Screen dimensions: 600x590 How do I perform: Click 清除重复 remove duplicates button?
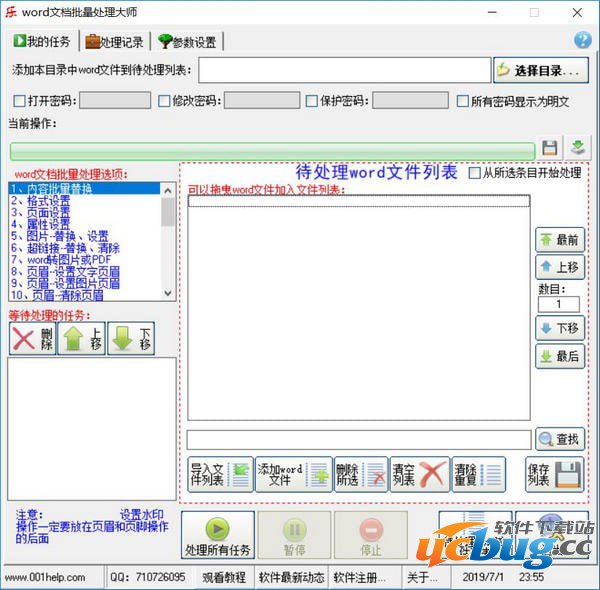click(x=478, y=474)
